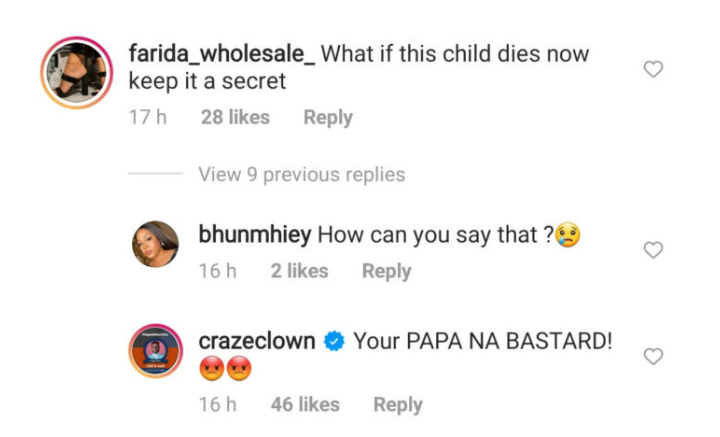Open bhunmhiey's avatar photo
Viewport: 720px width, 437px height.
tap(155, 245)
